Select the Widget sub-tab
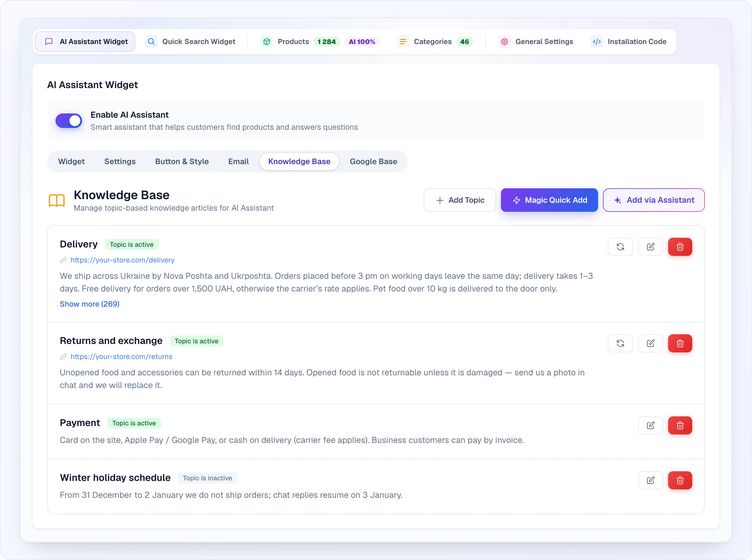 [x=71, y=161]
